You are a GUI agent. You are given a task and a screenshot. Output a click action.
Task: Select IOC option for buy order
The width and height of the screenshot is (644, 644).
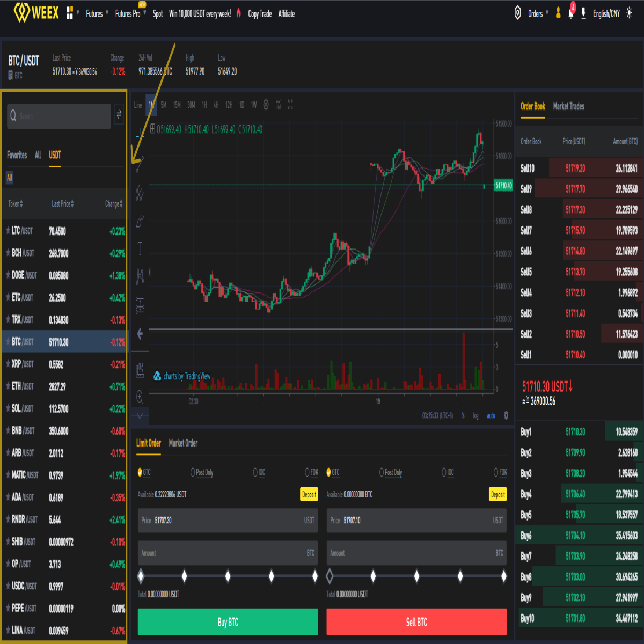click(x=259, y=472)
